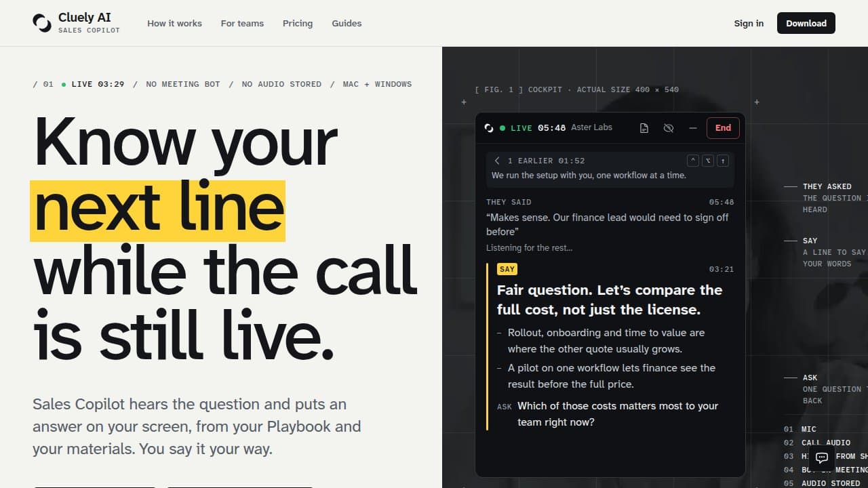Click the NO MEETING BOT tag
Screen dimensions: 868x488
click(183, 84)
